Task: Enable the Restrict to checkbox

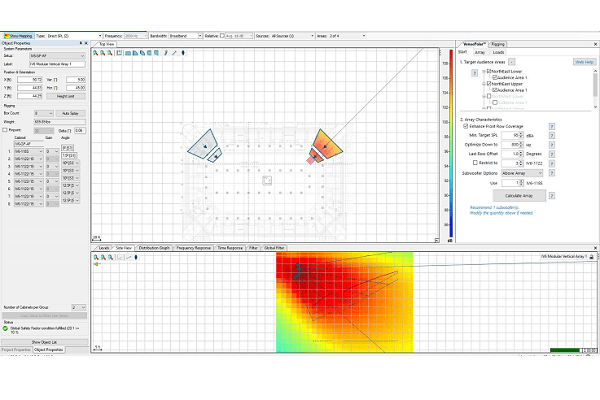Action: (475, 163)
